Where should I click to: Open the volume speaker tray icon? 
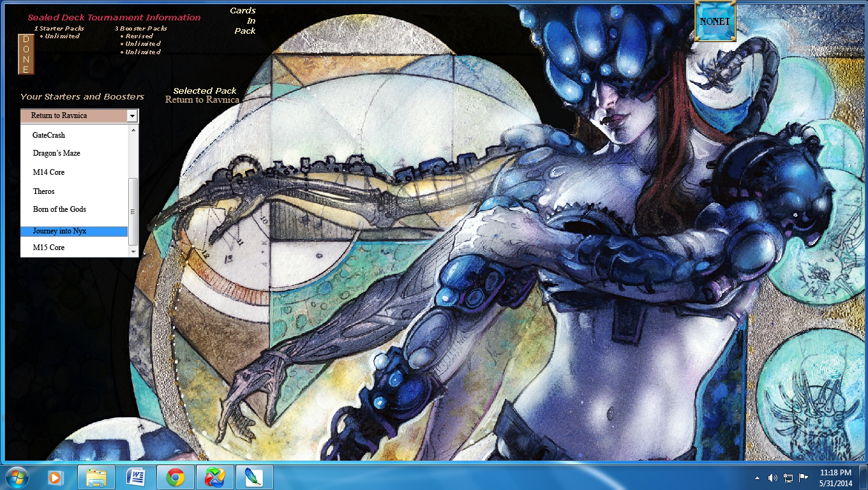pyautogui.click(x=772, y=477)
